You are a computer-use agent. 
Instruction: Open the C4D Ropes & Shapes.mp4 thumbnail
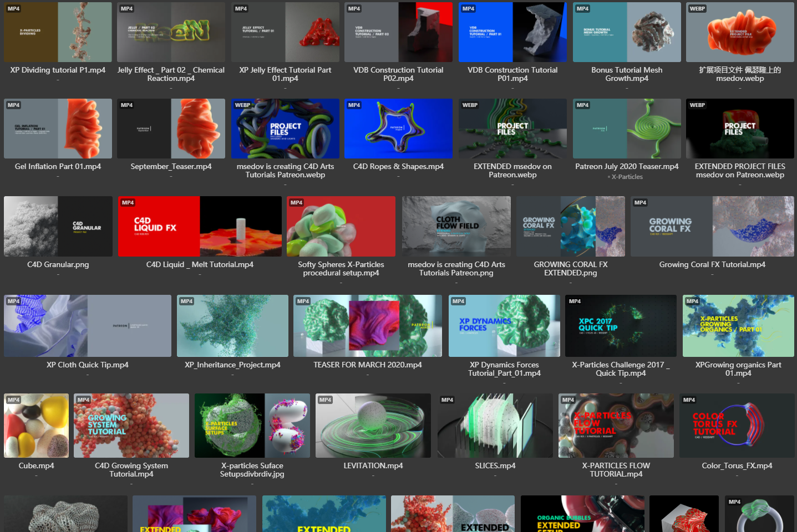(398, 129)
